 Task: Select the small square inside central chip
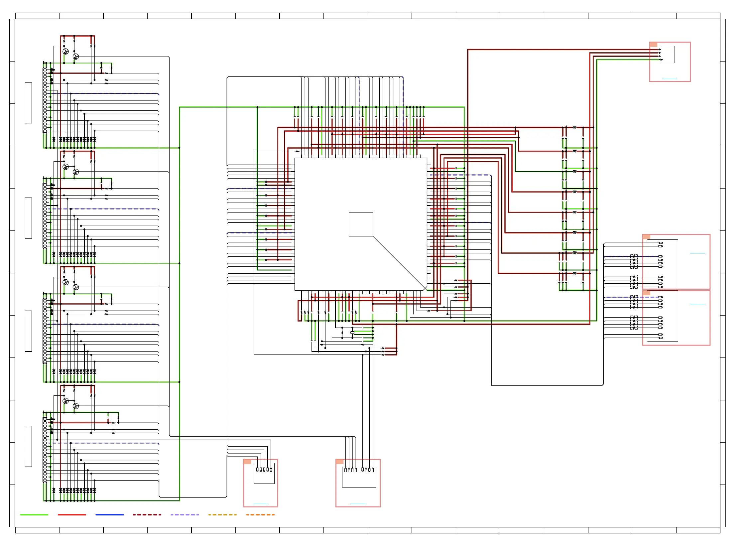pos(361,224)
